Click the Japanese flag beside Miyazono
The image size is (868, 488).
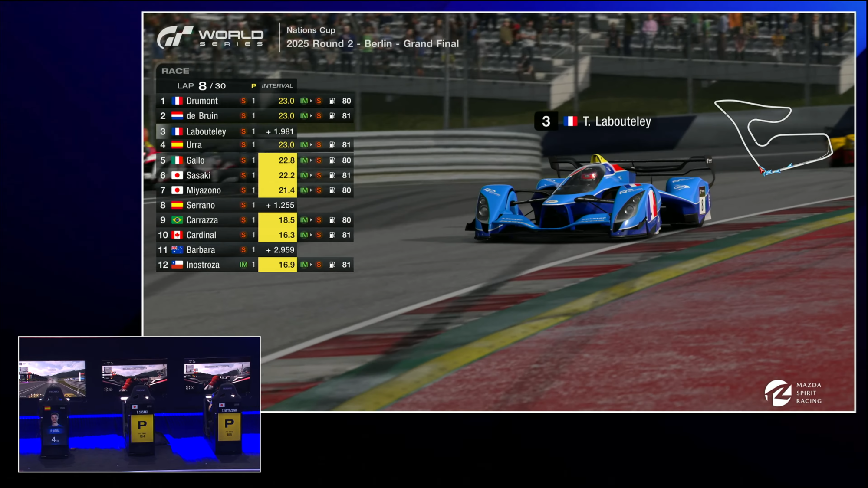pyautogui.click(x=177, y=190)
